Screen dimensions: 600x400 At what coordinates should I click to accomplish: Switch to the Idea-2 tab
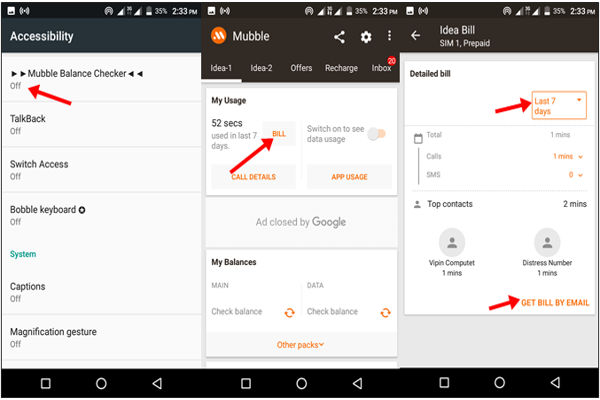[261, 68]
